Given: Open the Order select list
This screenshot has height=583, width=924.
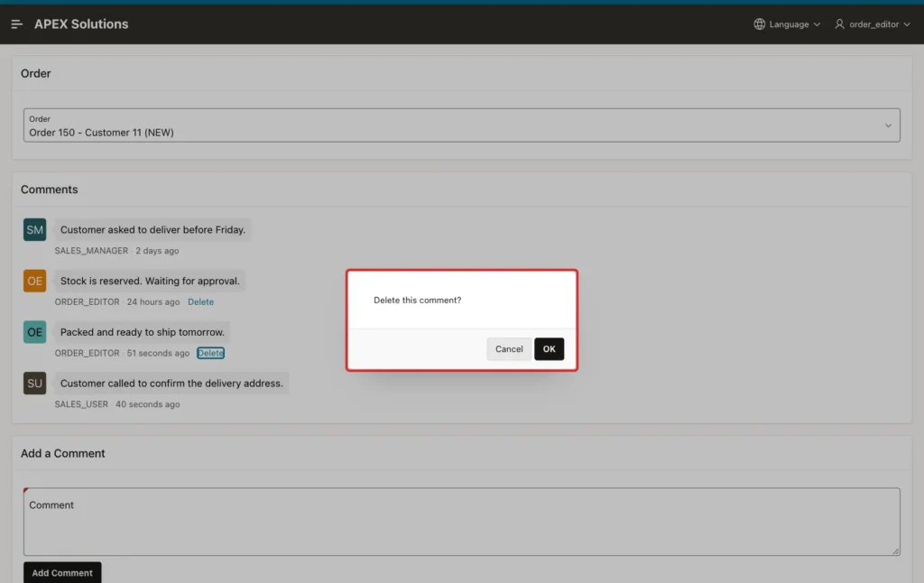Looking at the screenshot, I should pyautogui.click(x=461, y=125).
